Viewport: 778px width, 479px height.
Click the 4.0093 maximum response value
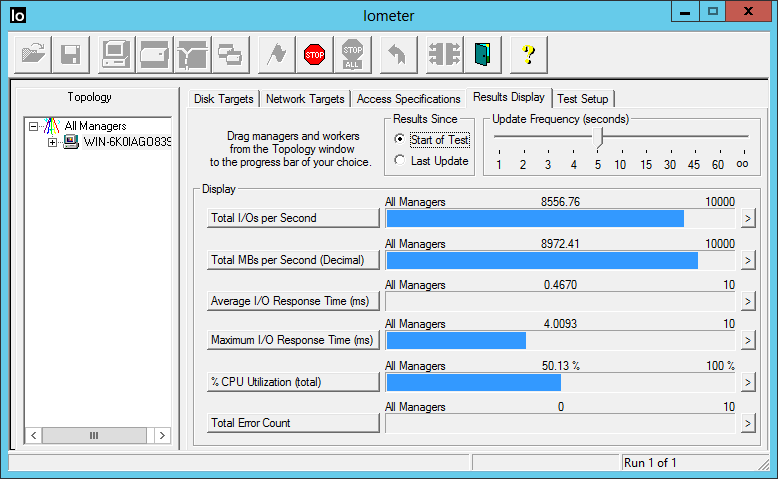(560, 324)
